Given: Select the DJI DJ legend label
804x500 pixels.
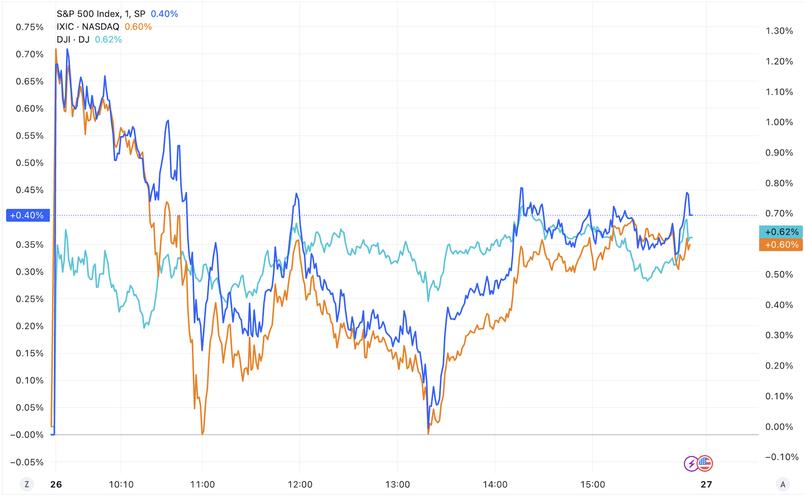Looking at the screenshot, I should (73, 39).
